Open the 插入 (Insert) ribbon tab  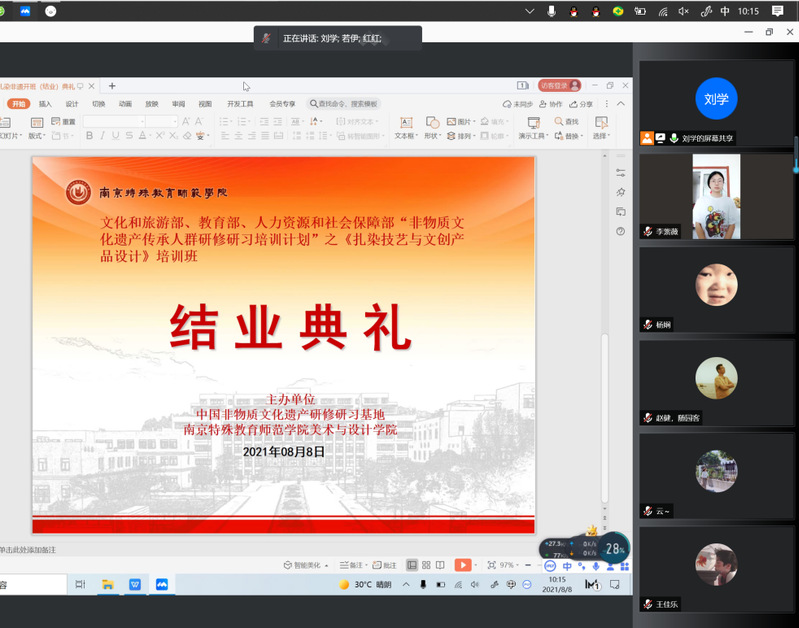point(45,103)
